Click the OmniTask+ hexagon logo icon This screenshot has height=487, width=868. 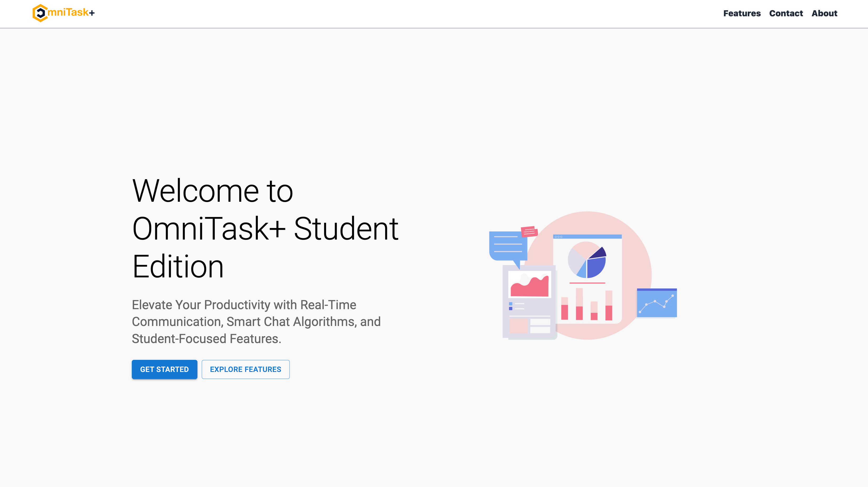tap(40, 13)
